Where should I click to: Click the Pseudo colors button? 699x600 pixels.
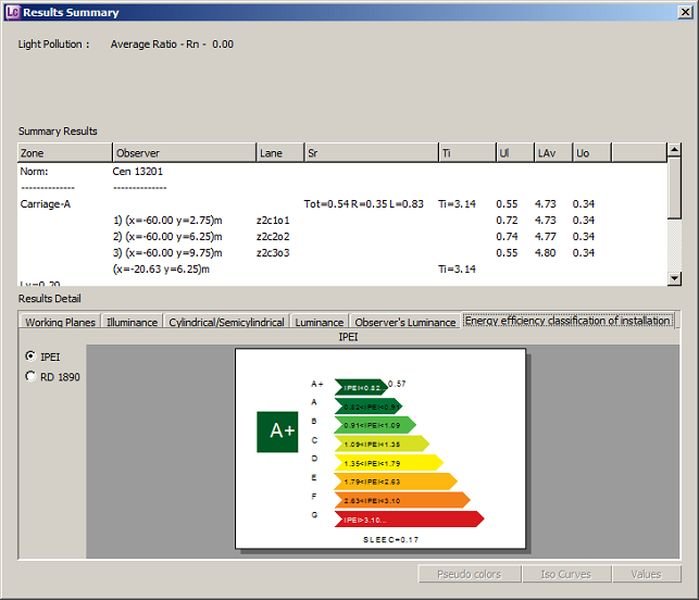pyautogui.click(x=469, y=574)
